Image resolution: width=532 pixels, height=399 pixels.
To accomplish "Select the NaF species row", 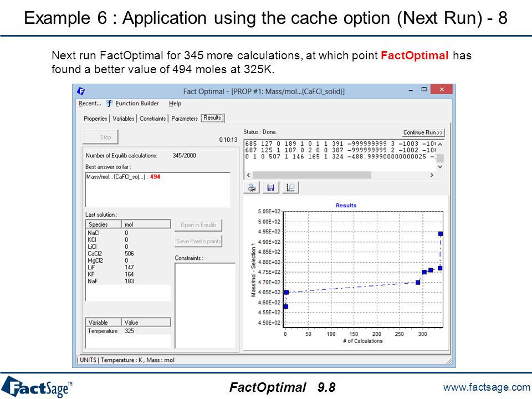I will [128, 282].
